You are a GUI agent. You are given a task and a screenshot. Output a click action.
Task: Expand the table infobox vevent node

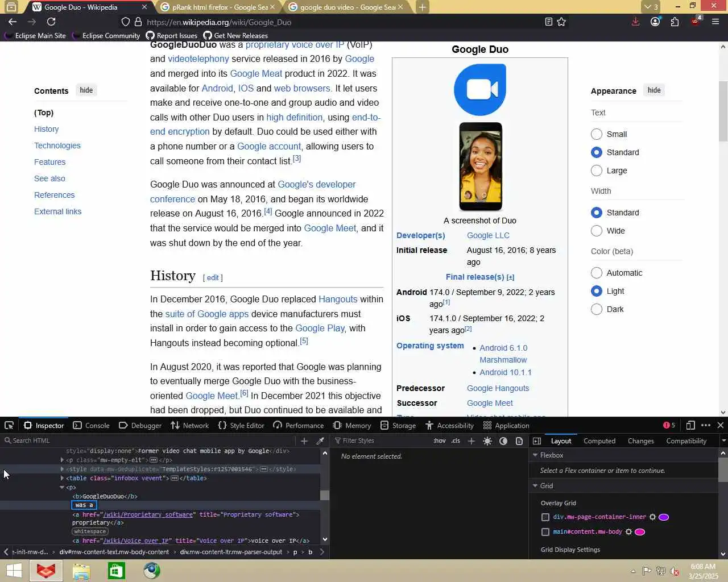62,478
